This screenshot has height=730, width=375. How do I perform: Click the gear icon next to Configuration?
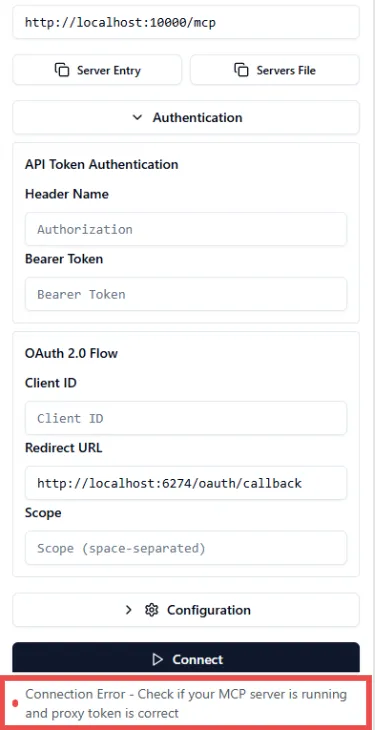point(151,610)
